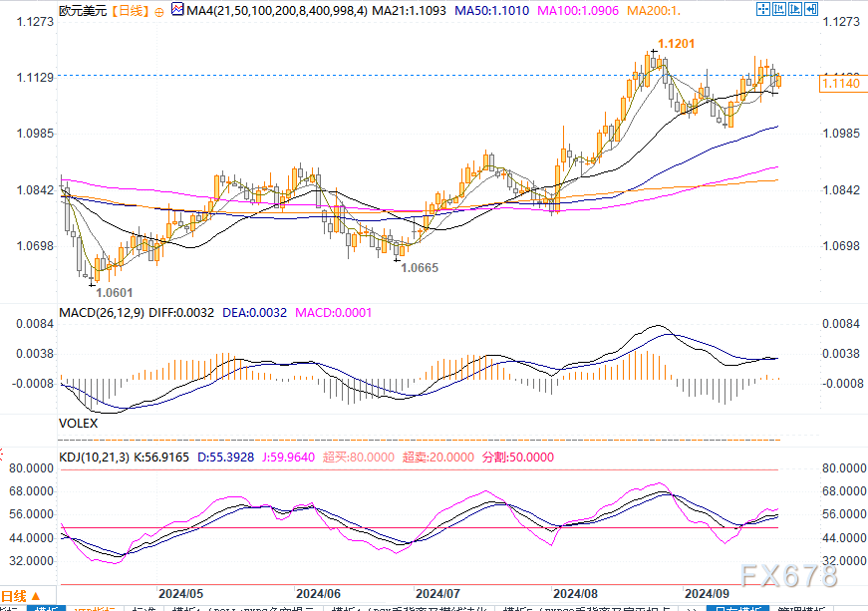Click the MACD(26,12,9) indicator title

click(x=102, y=313)
